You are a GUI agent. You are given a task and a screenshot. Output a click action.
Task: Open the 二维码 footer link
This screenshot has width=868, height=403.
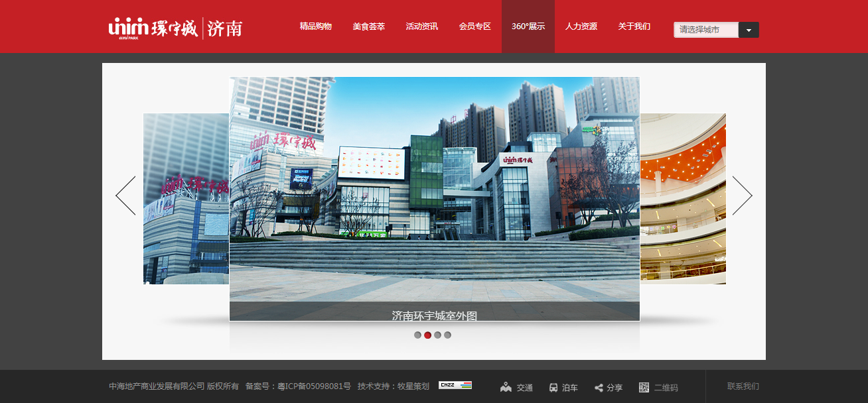(666, 388)
